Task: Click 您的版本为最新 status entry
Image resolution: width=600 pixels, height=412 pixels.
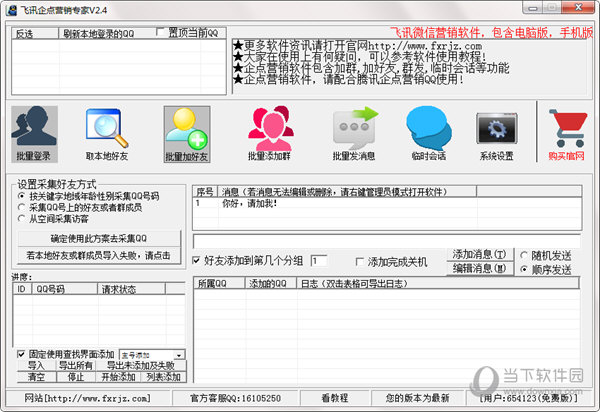Action: 417,398
